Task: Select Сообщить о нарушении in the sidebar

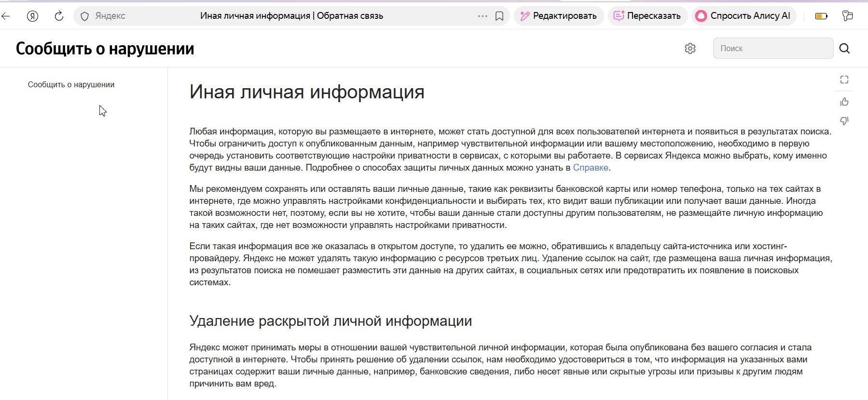Action: 71,84
